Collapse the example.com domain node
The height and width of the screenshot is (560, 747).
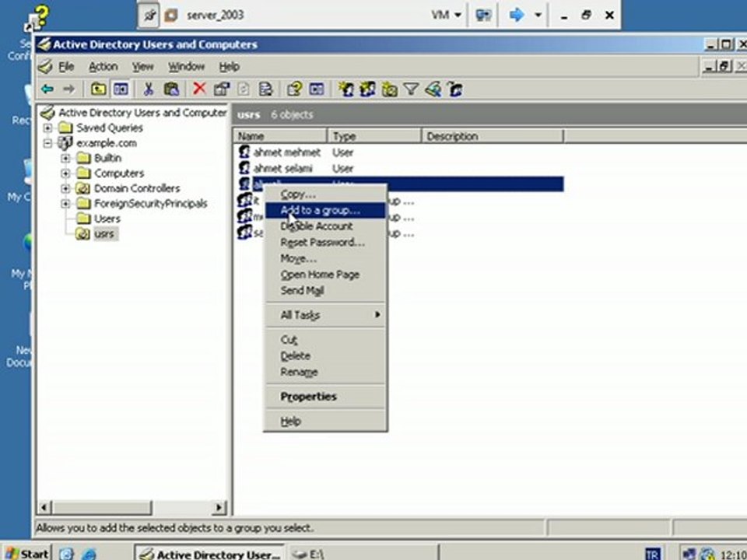pos(47,143)
